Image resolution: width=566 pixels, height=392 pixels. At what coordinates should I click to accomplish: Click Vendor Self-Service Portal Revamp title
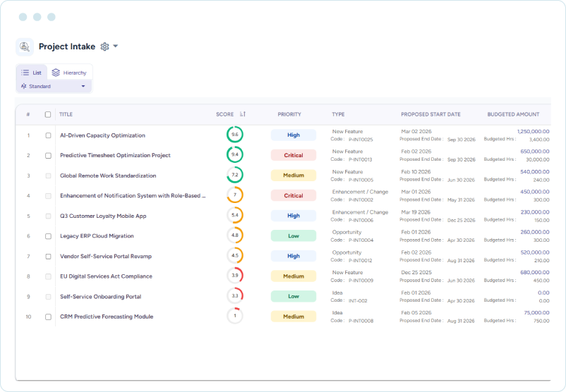click(106, 257)
